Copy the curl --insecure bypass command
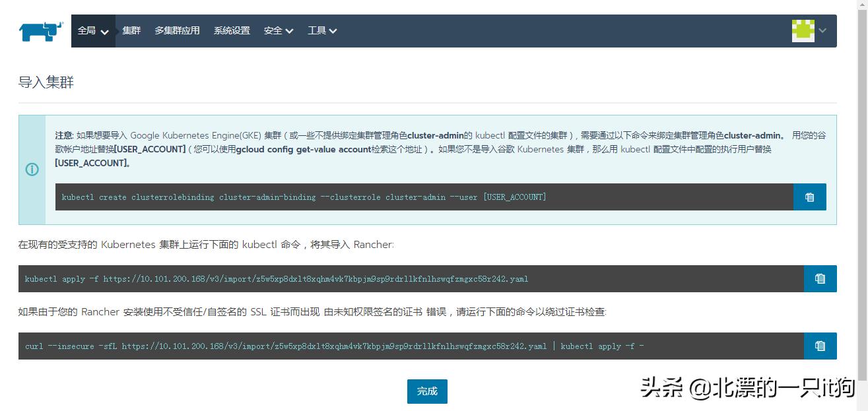This screenshot has width=868, height=411. (820, 346)
